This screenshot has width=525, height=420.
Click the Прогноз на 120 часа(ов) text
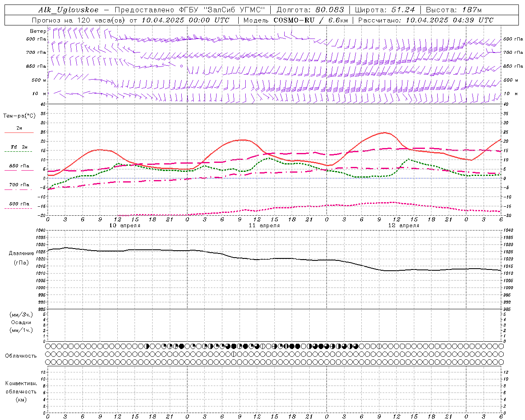[79, 20]
